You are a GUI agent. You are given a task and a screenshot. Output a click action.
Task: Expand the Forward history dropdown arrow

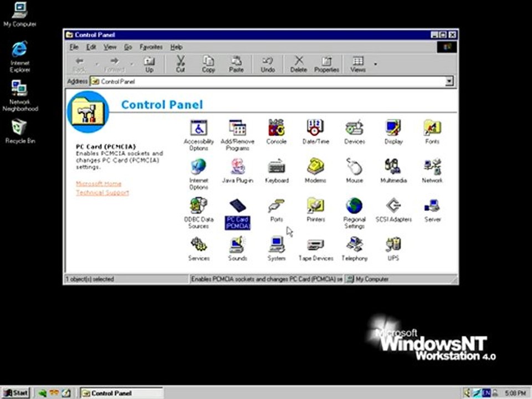[x=132, y=64]
